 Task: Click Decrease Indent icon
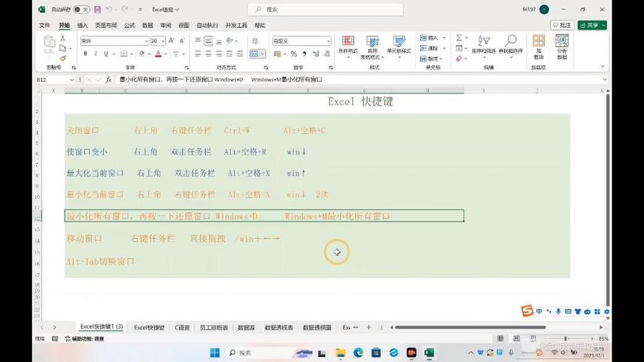(x=230, y=54)
